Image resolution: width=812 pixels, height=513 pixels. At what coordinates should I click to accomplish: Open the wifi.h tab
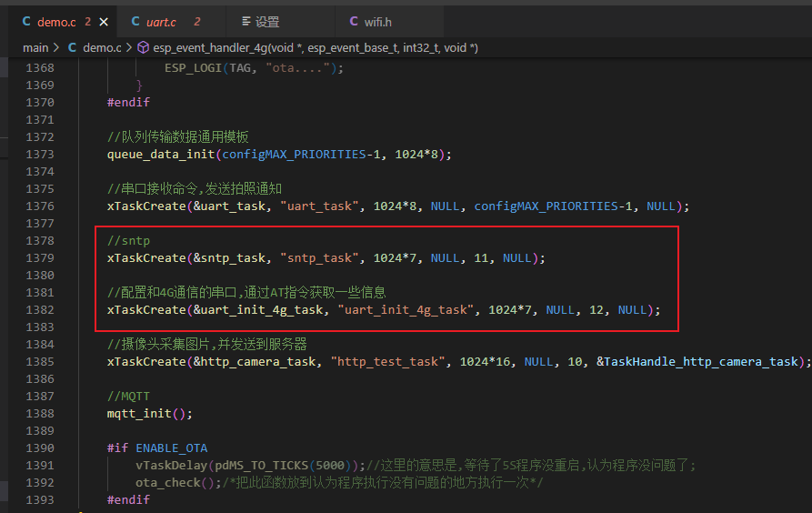pos(377,22)
